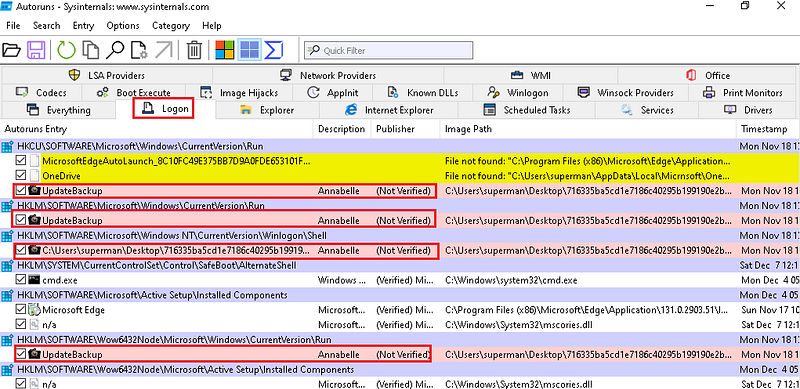This screenshot has height=389, width=800.
Task: Switch to the Explorer tab
Action: point(267,110)
